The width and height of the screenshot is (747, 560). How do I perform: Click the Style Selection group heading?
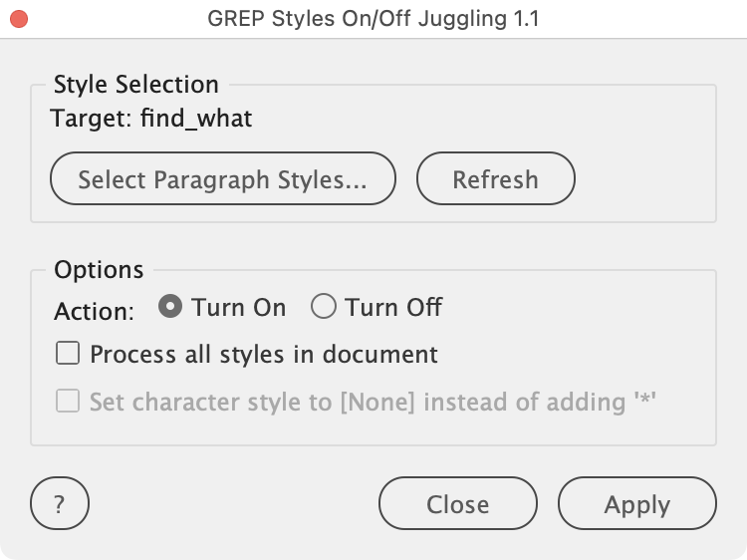(135, 85)
